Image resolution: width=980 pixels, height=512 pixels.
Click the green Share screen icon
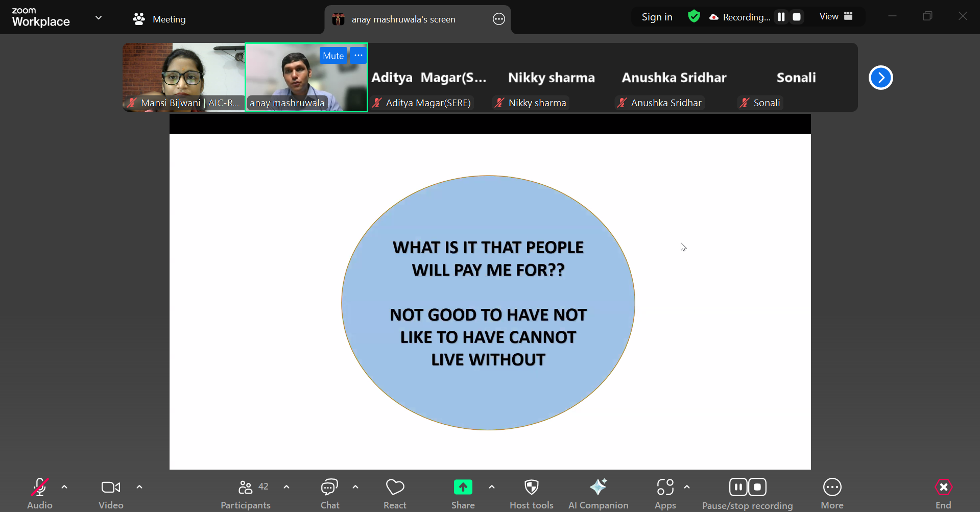463,487
